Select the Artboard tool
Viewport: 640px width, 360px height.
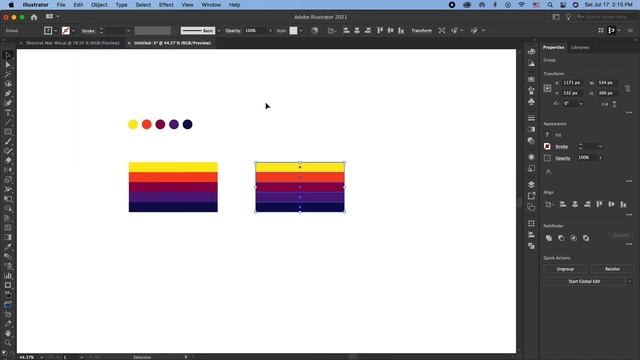point(8,285)
